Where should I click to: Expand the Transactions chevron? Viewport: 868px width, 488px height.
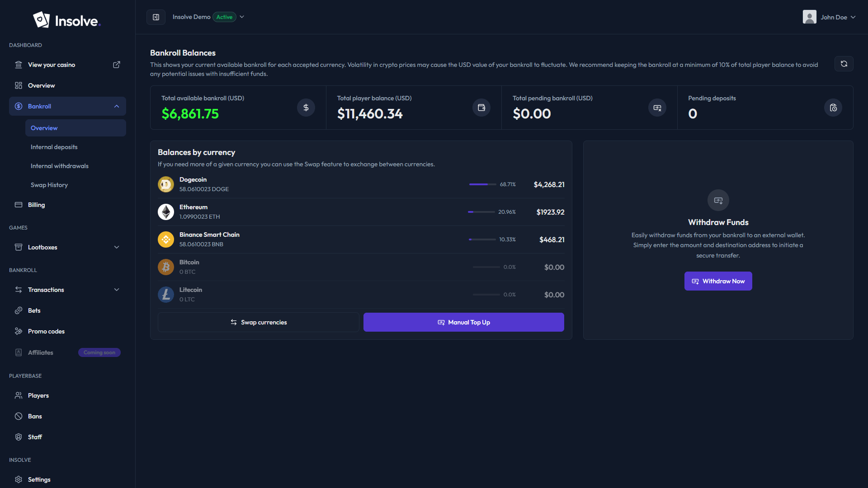click(x=117, y=290)
